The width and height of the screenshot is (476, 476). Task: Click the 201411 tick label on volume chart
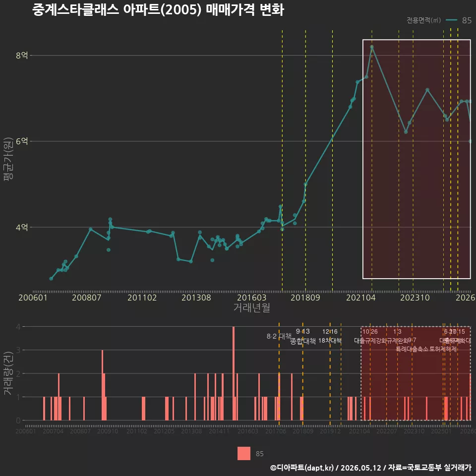click(219, 431)
